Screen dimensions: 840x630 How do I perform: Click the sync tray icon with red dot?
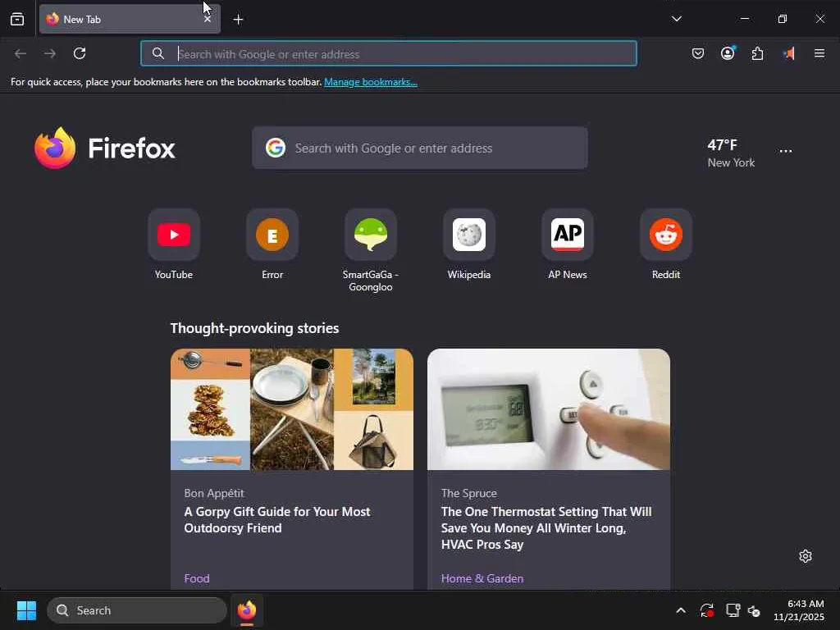(706, 610)
